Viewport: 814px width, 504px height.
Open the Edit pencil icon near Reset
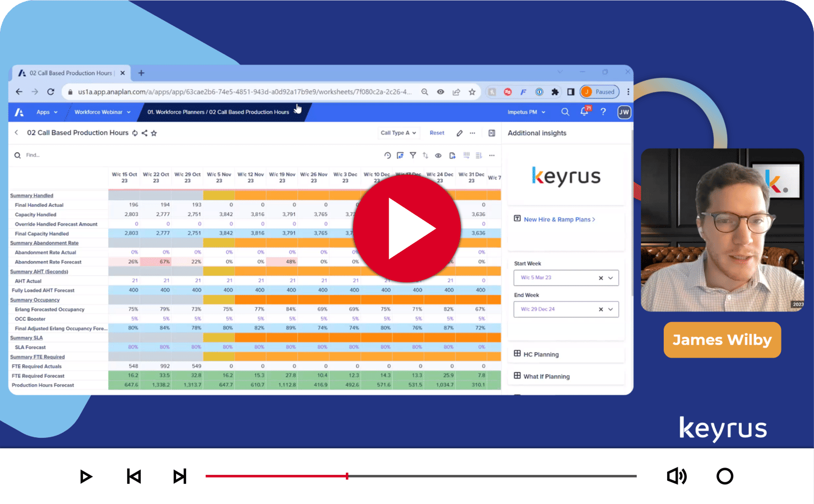(460, 133)
